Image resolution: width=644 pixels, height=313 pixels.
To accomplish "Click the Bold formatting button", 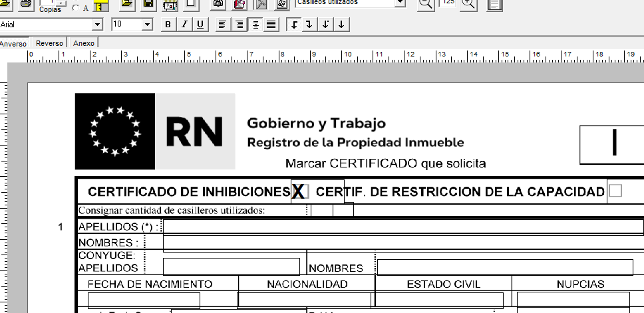I will [168, 25].
